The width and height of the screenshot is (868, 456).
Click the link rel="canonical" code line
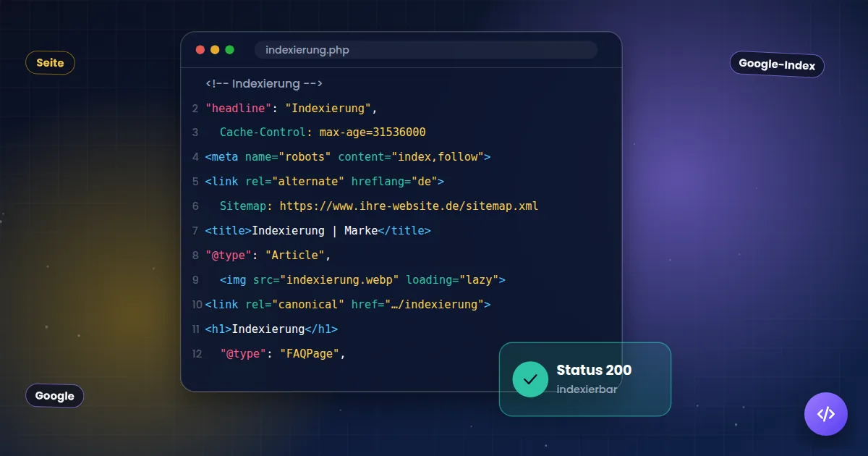pyautogui.click(x=348, y=305)
